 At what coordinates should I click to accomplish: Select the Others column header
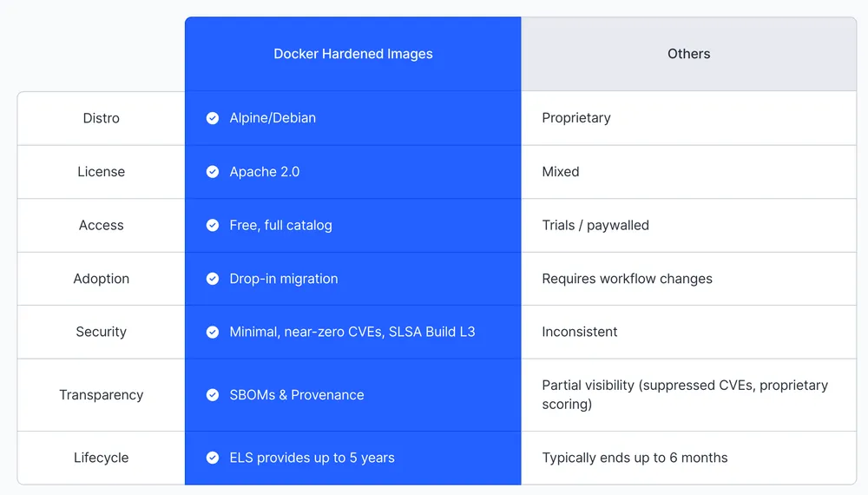coord(688,54)
